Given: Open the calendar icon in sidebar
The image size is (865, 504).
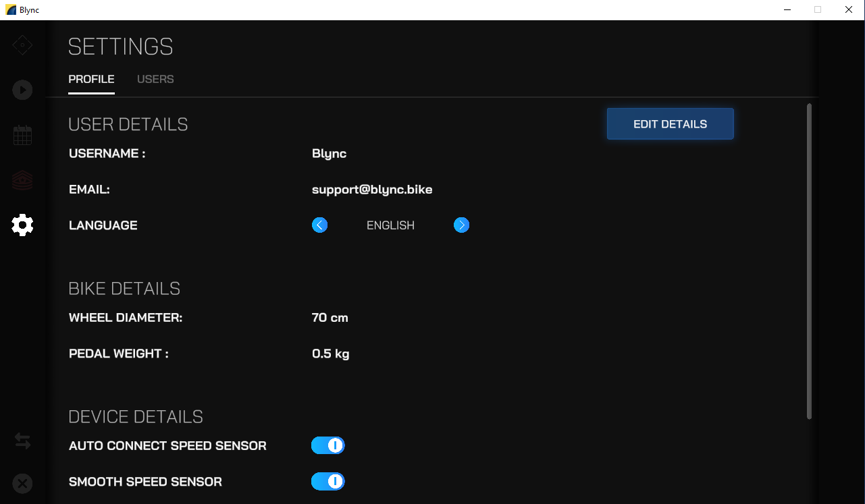Looking at the screenshot, I should [22, 135].
